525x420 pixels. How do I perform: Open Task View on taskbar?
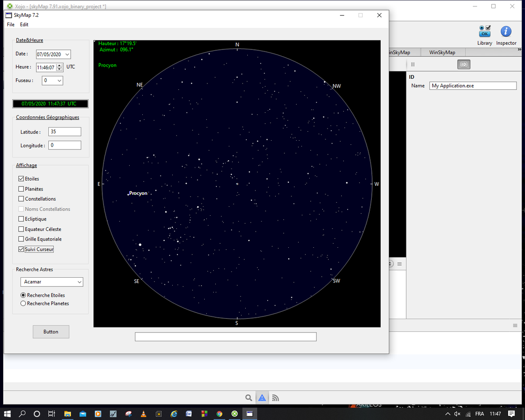[x=51, y=414]
